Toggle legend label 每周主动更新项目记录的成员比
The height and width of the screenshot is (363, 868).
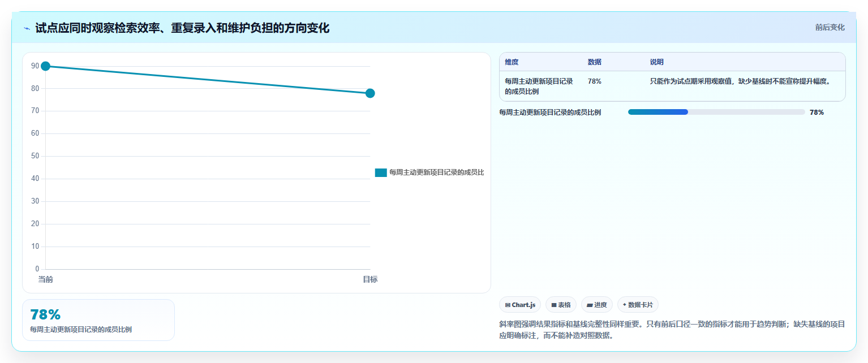436,172
